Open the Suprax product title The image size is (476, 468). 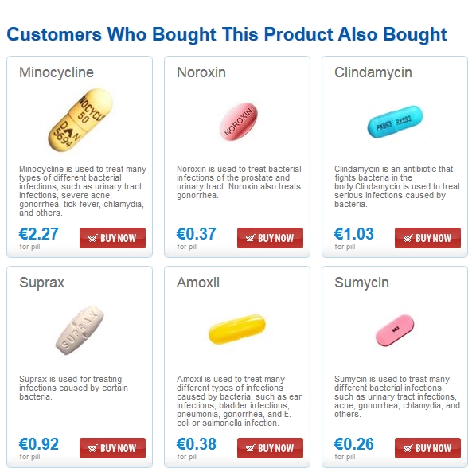pos(42,283)
